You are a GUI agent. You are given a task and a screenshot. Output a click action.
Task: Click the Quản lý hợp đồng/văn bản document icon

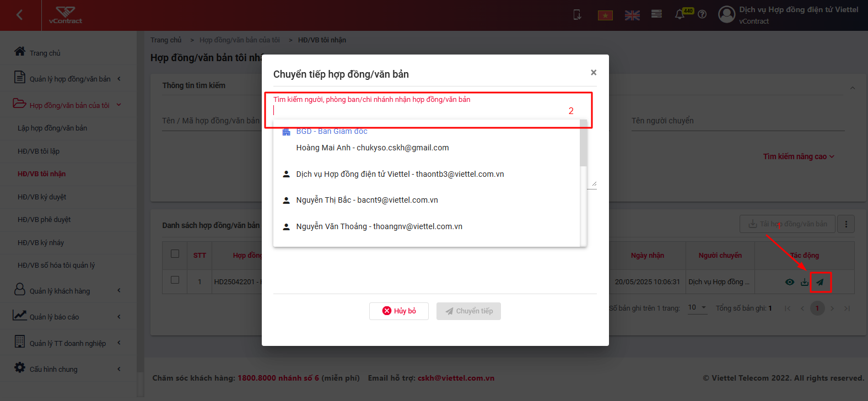20,77
